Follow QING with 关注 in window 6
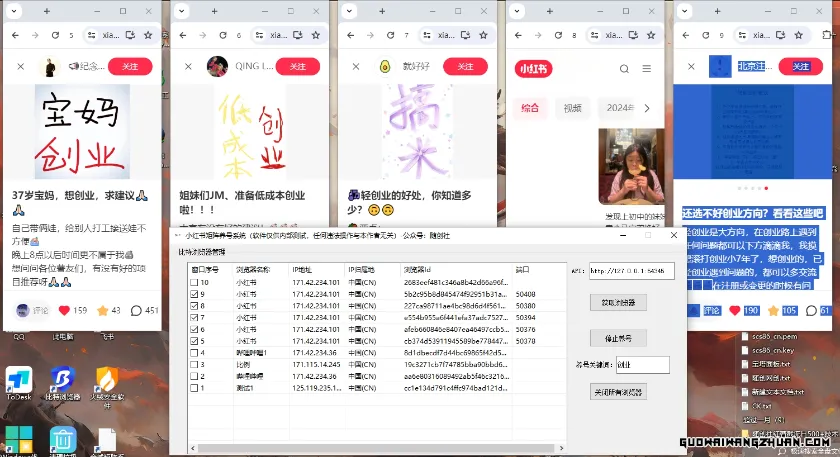The image size is (840, 457). pos(298,66)
